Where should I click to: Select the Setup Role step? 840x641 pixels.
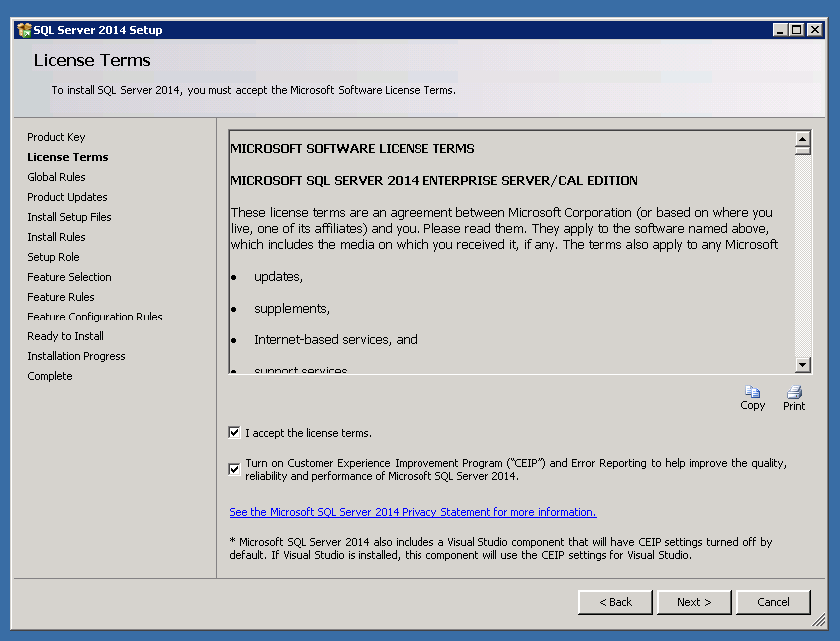coord(53,257)
